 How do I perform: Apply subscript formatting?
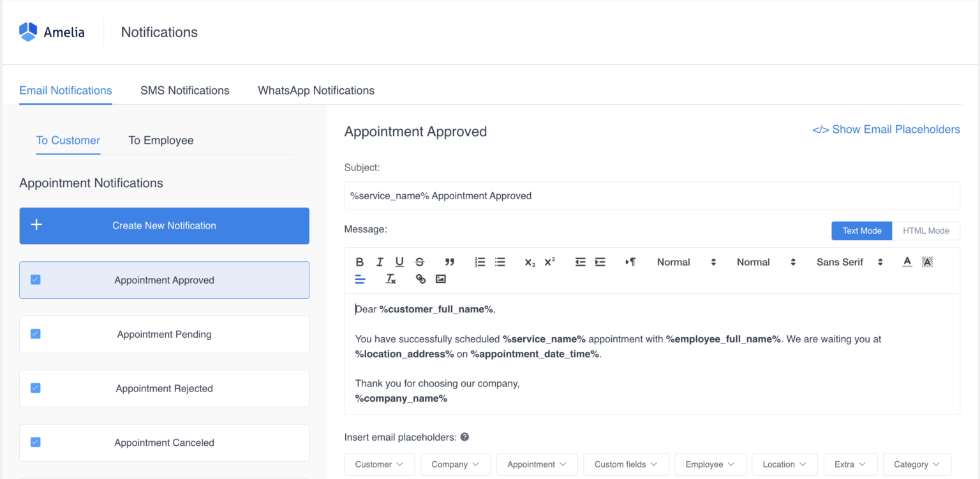(528, 262)
